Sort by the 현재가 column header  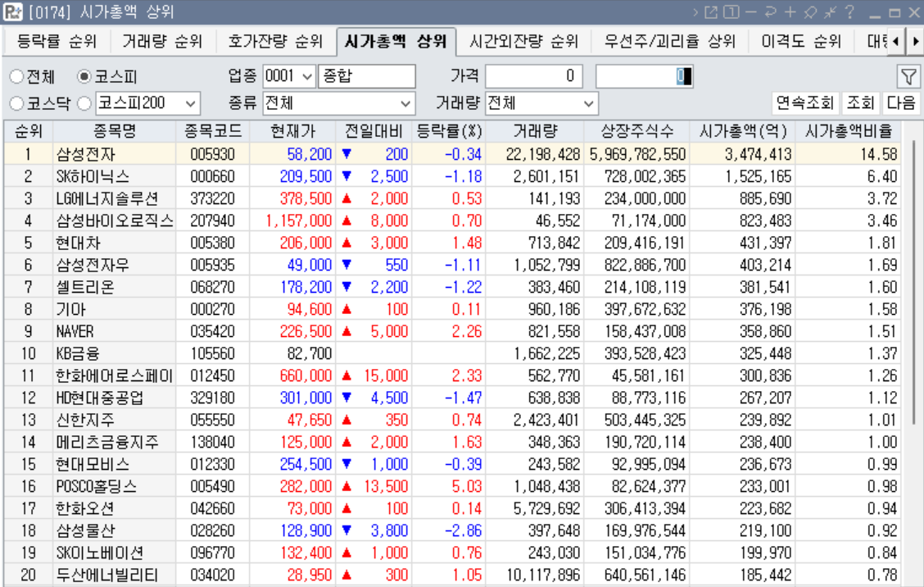293,131
